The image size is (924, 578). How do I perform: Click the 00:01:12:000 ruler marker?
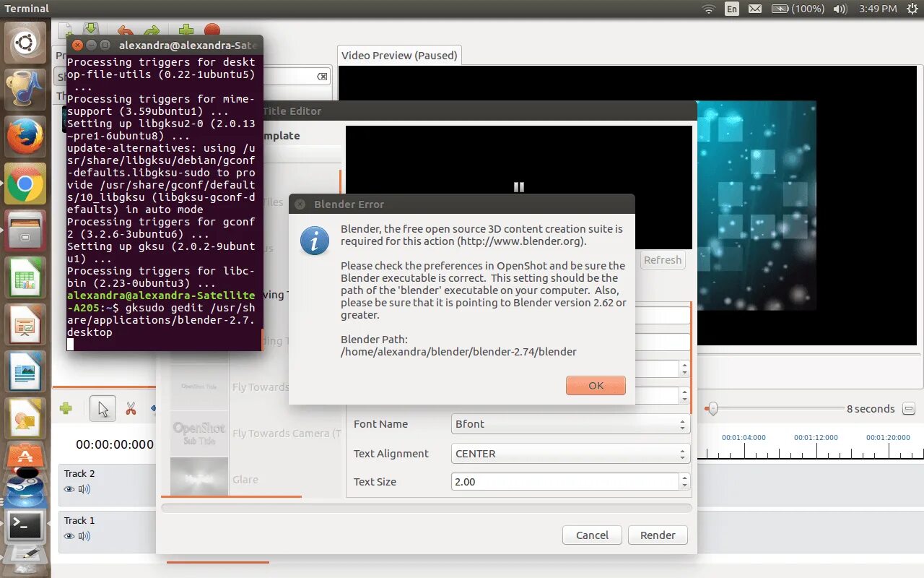[x=816, y=438]
